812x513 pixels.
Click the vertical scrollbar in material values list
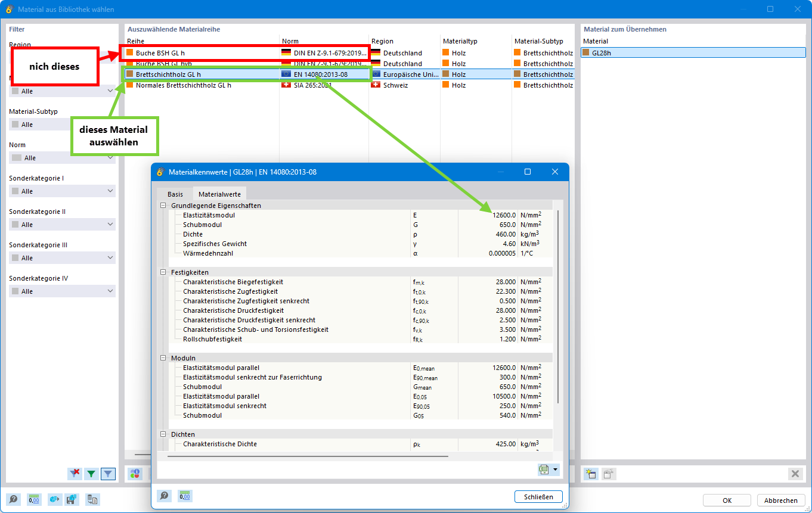click(558, 306)
